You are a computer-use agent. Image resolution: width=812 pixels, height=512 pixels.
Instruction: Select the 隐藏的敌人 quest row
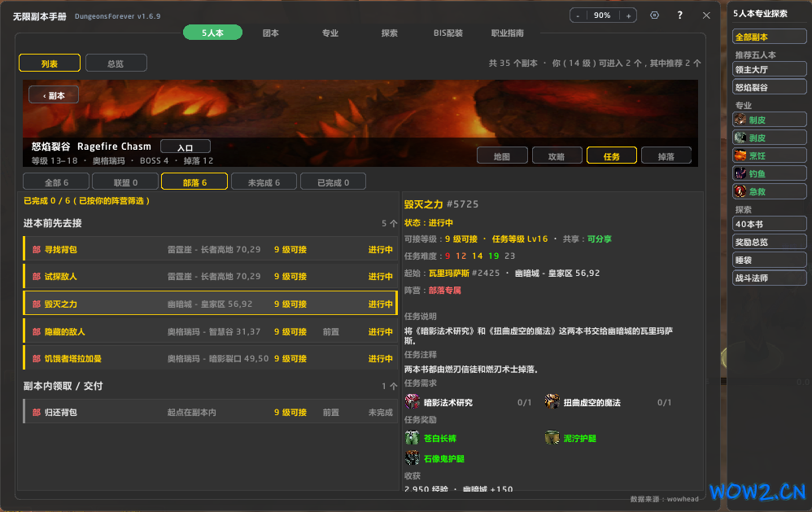[210, 331]
